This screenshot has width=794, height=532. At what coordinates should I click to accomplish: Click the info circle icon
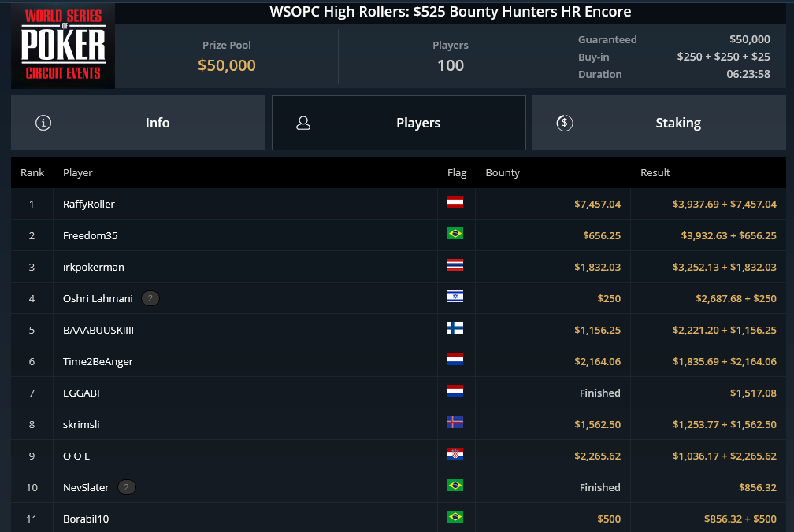(43, 123)
